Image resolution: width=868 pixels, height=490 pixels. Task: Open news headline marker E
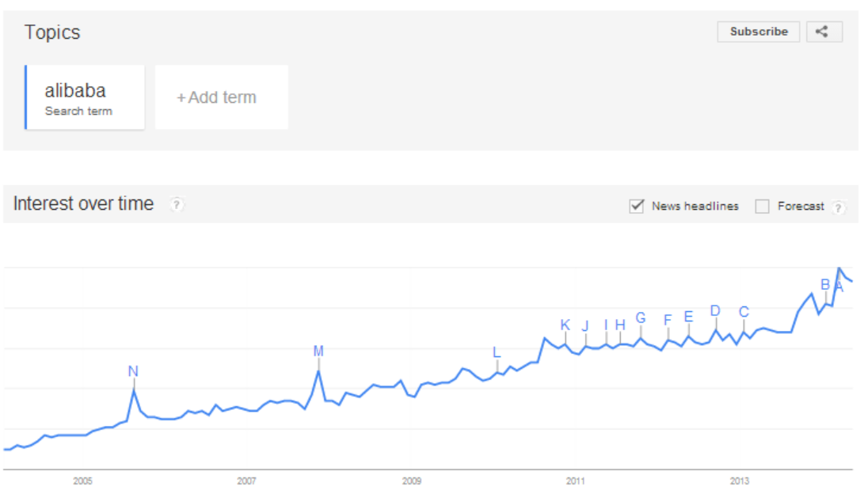689,317
